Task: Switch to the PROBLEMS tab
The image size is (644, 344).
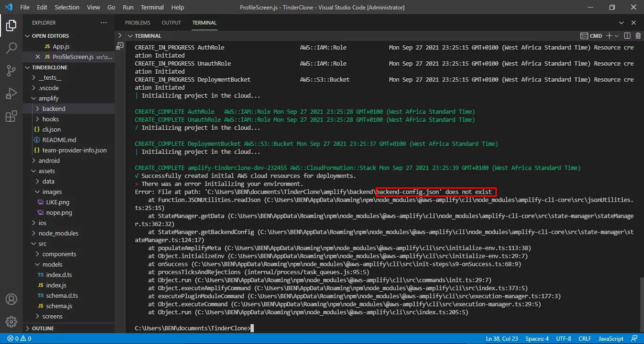Action: [x=138, y=23]
